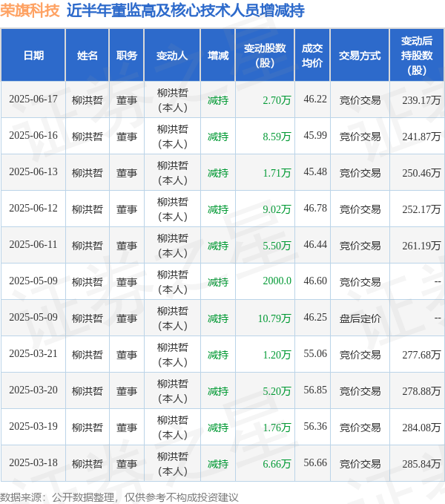Screen dimensions: 445x504
Task: Click average price 56.85
Action: [x=315, y=390]
